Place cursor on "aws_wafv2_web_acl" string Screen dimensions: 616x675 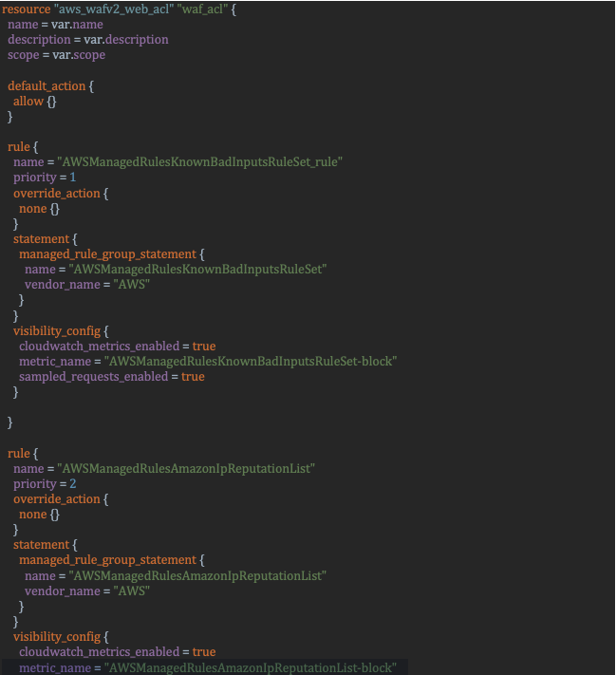click(114, 9)
